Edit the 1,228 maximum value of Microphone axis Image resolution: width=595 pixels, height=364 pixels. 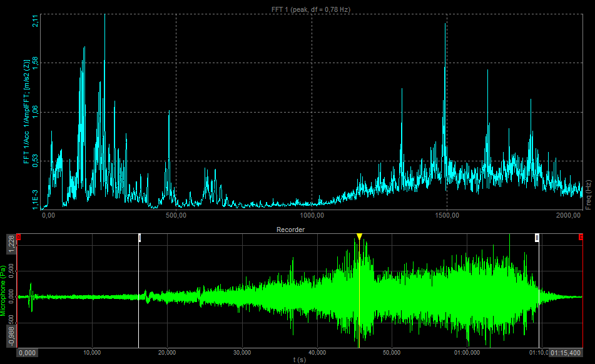pyautogui.click(x=11, y=244)
